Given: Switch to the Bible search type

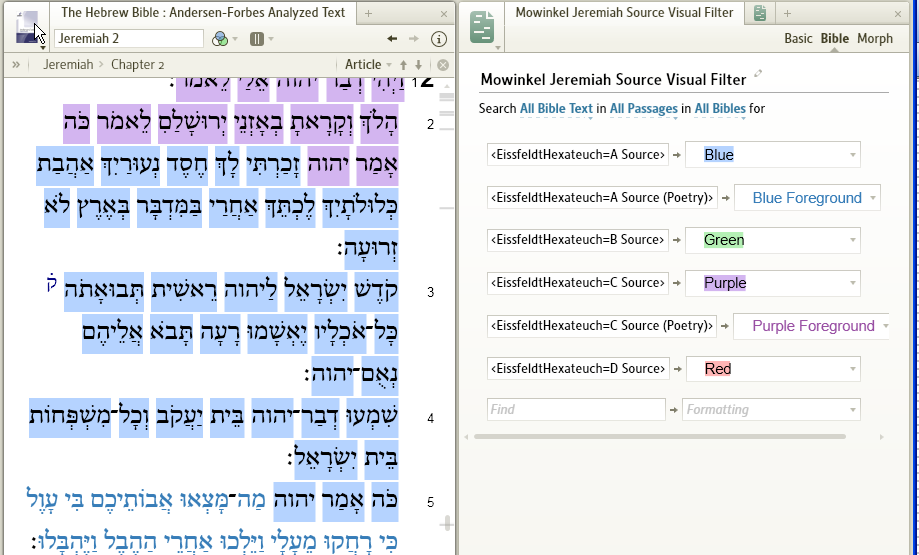Looking at the screenshot, I should [x=835, y=39].
